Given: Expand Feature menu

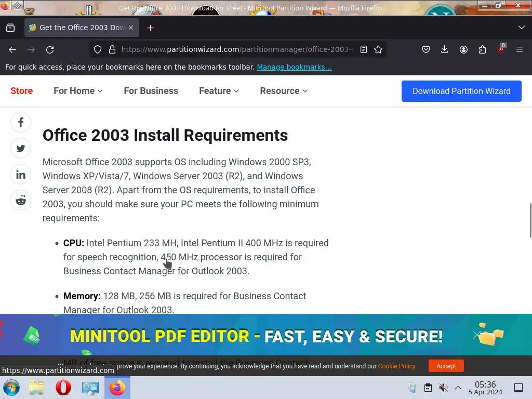Looking at the screenshot, I should click(x=219, y=91).
